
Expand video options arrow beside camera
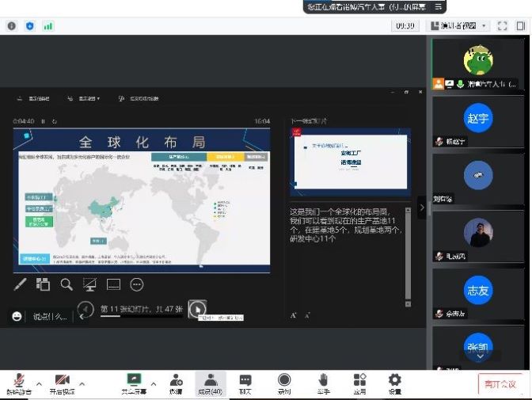click(x=82, y=383)
